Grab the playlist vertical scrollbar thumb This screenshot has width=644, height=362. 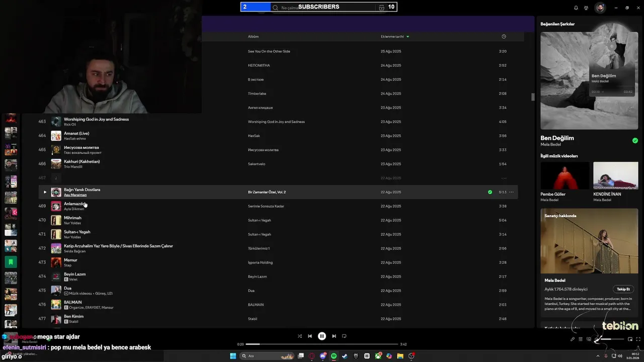pyautogui.click(x=533, y=97)
